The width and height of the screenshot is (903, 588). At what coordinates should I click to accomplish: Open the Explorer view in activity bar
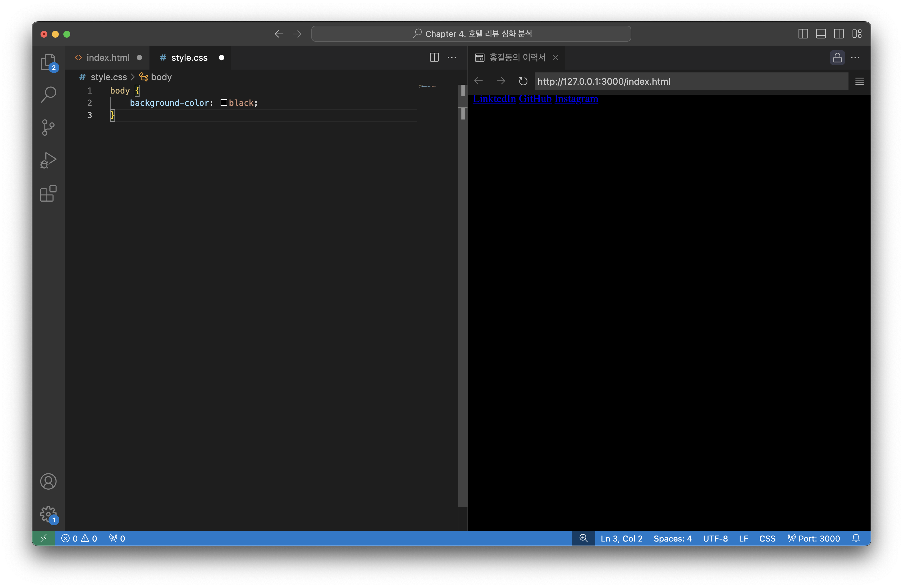pyautogui.click(x=48, y=62)
